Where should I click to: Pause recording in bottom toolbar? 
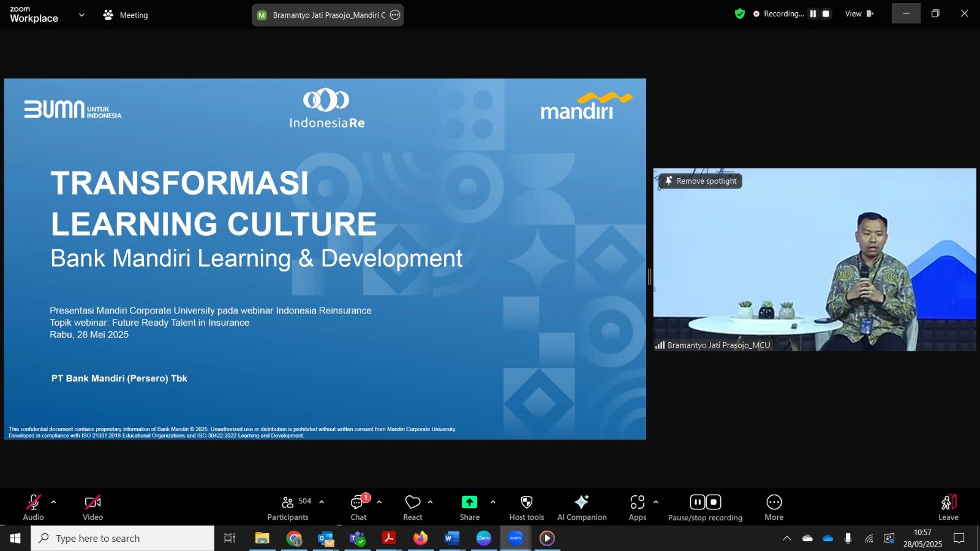coord(698,502)
